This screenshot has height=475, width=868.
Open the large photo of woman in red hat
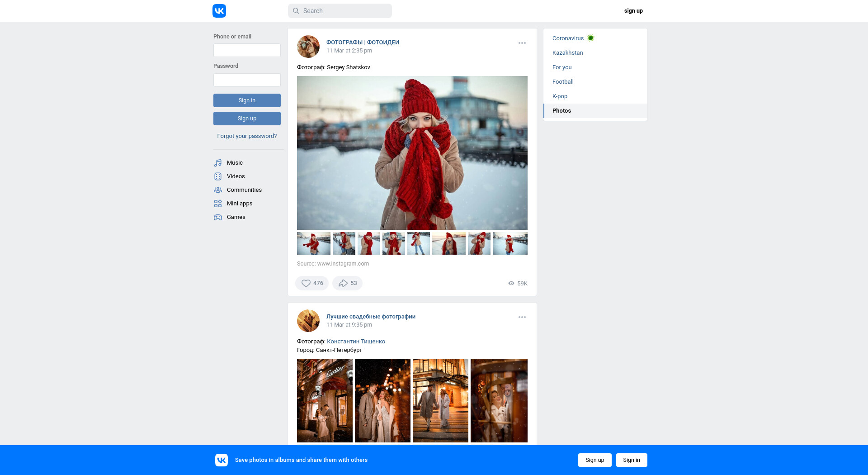point(412,153)
